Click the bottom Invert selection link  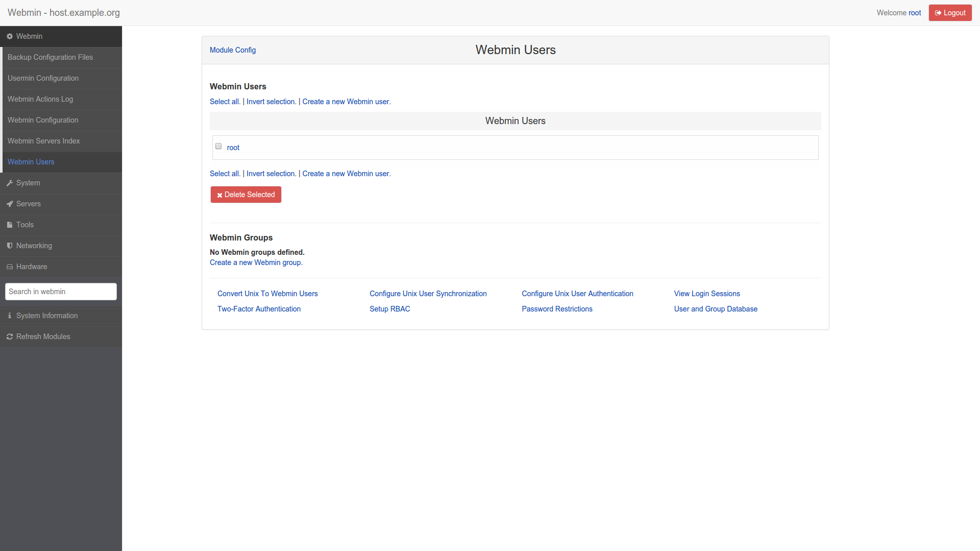272,174
